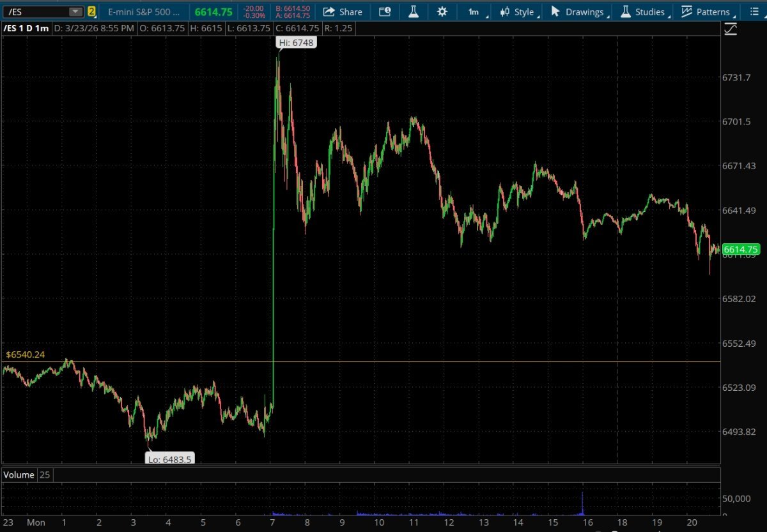
Task: Open the 1m timeframe dropdown
Action: [x=475, y=11]
